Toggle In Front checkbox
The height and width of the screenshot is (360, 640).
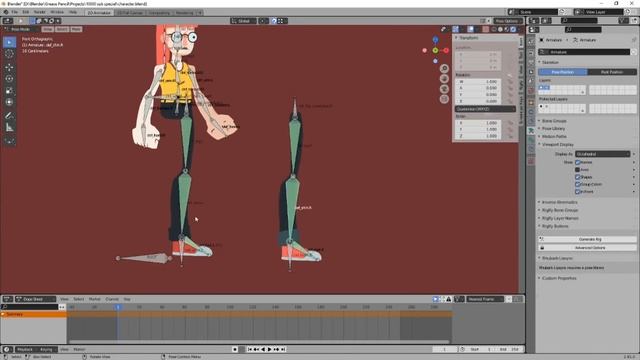click(x=578, y=192)
